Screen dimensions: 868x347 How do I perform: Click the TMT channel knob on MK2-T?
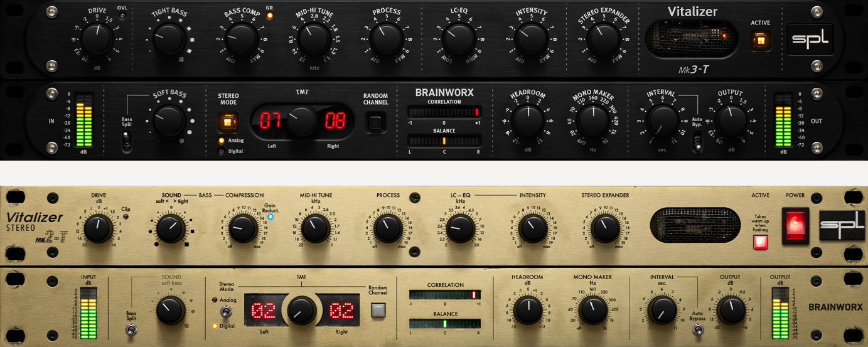(x=303, y=311)
